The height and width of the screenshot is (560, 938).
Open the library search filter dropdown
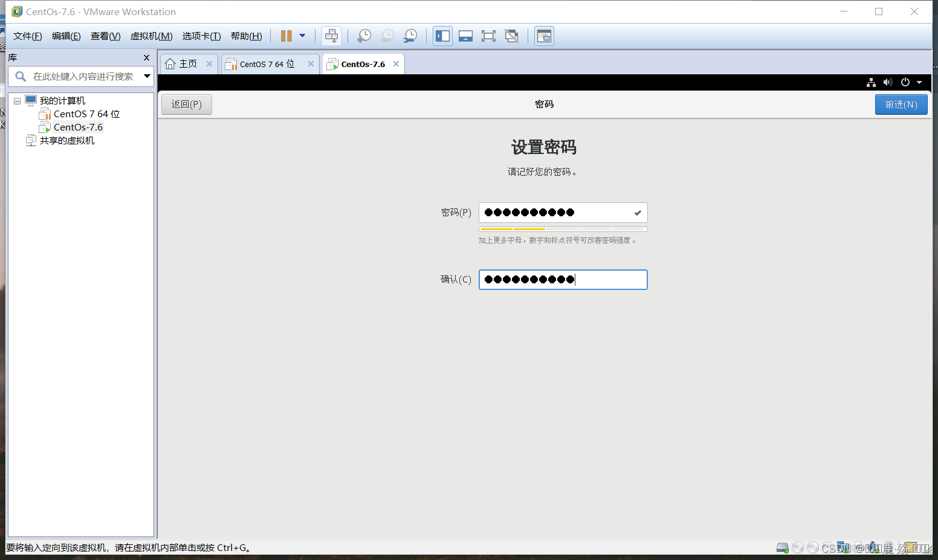(147, 76)
